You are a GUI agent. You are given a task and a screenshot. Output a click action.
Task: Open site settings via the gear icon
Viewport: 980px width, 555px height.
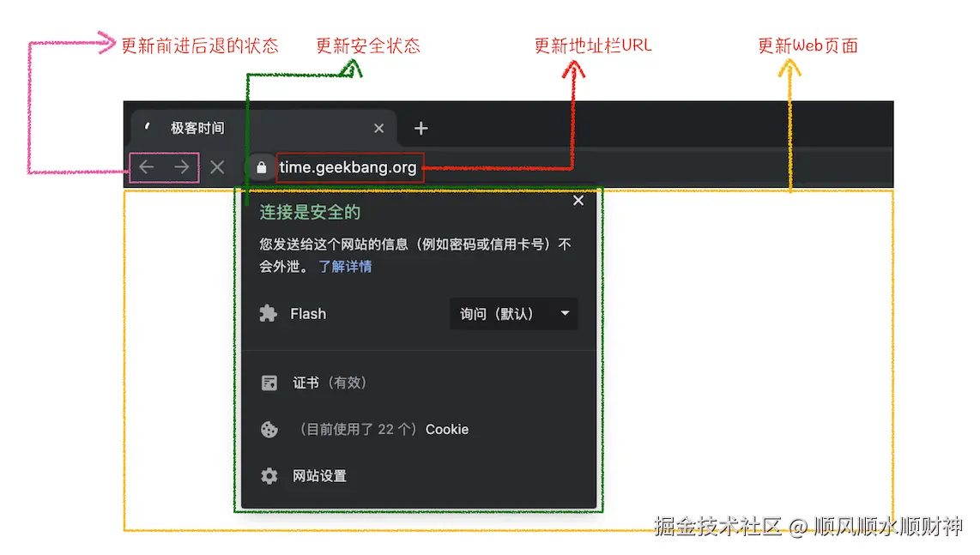coord(269,476)
